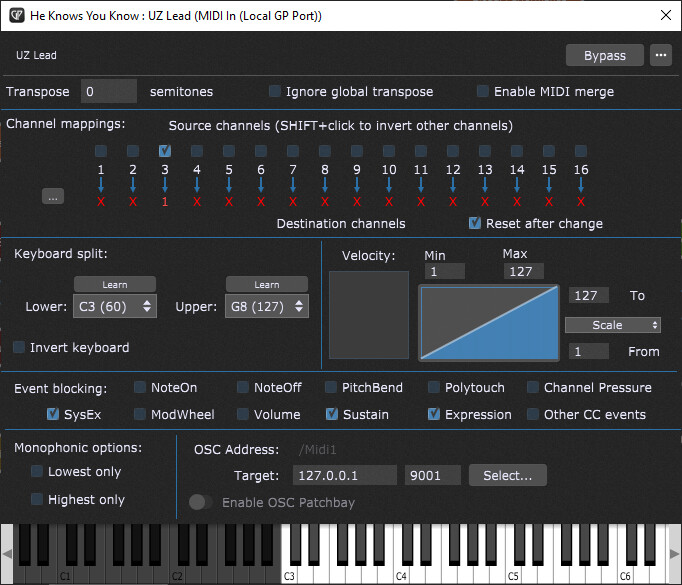Viewport: 682px width, 585px height.
Task: Click the channel mappings ellipsis button
Action: (53, 197)
